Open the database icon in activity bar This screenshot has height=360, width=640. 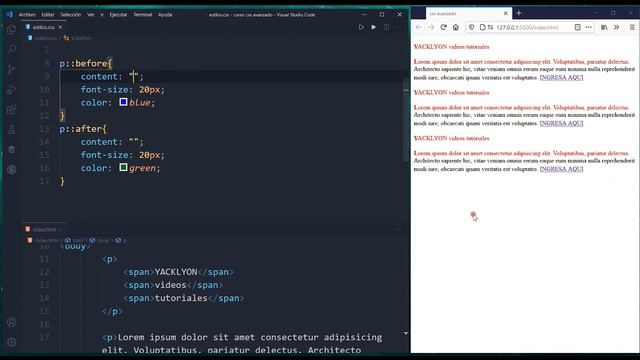(x=11, y=149)
